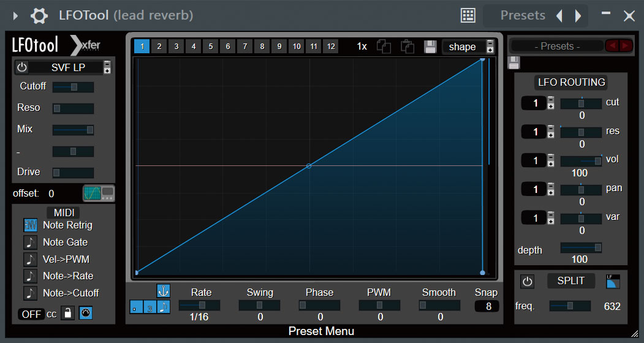
Task: Select graph tab 8
Action: [x=262, y=47]
